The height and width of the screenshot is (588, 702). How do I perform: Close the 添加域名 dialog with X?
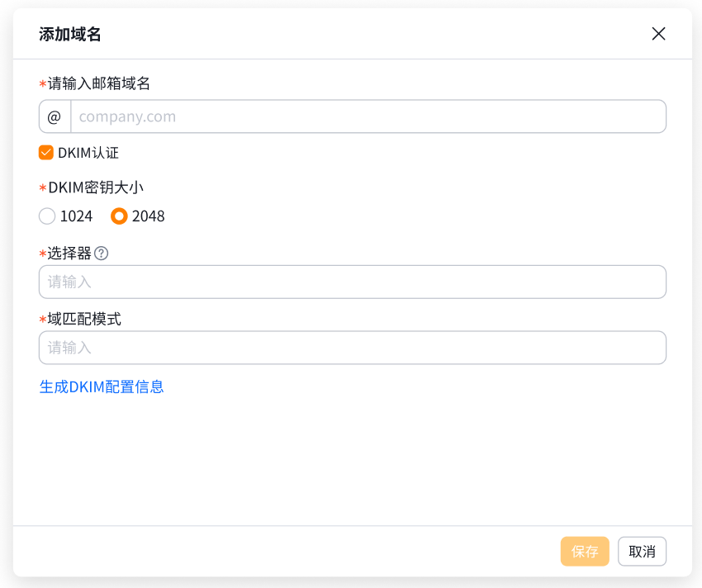pos(658,34)
